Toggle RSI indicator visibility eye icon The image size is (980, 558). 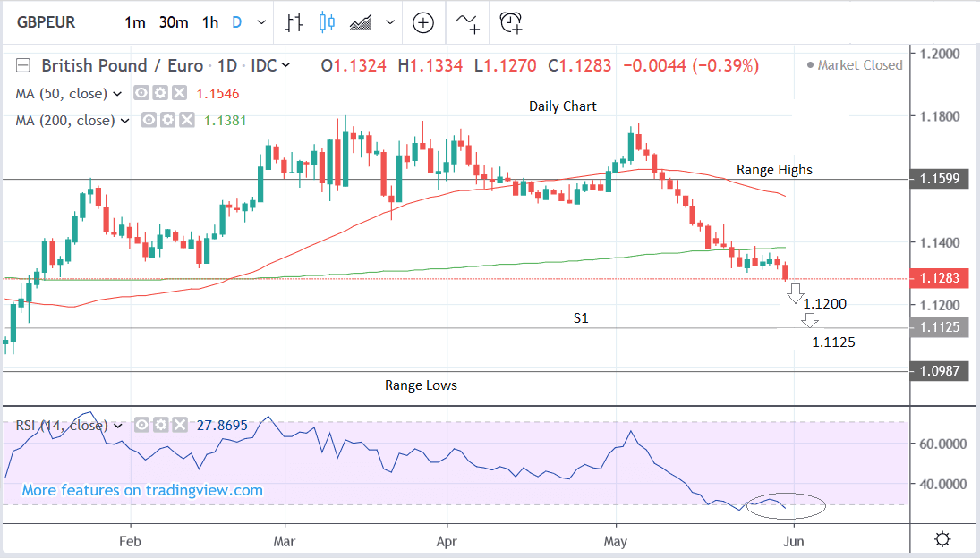click(x=141, y=425)
